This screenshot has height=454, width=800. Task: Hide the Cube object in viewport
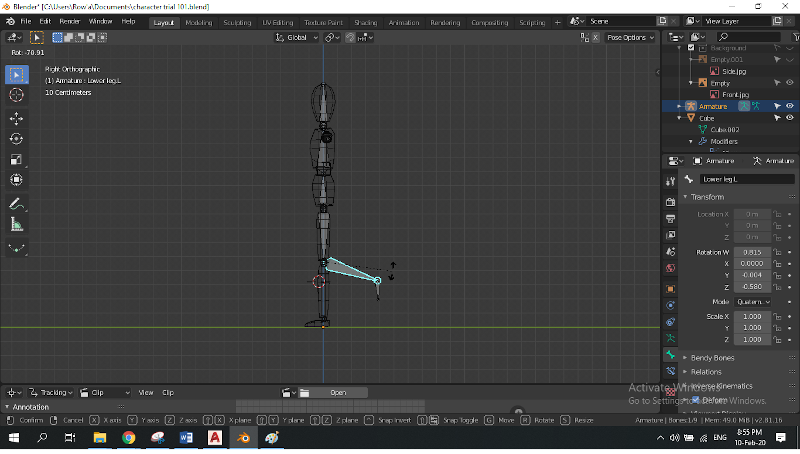pos(790,118)
